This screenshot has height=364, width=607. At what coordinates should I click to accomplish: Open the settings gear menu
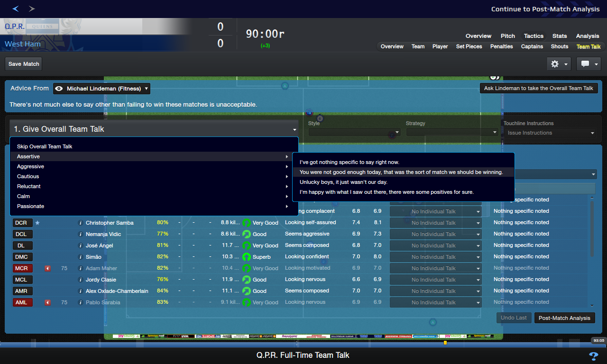[x=559, y=64]
